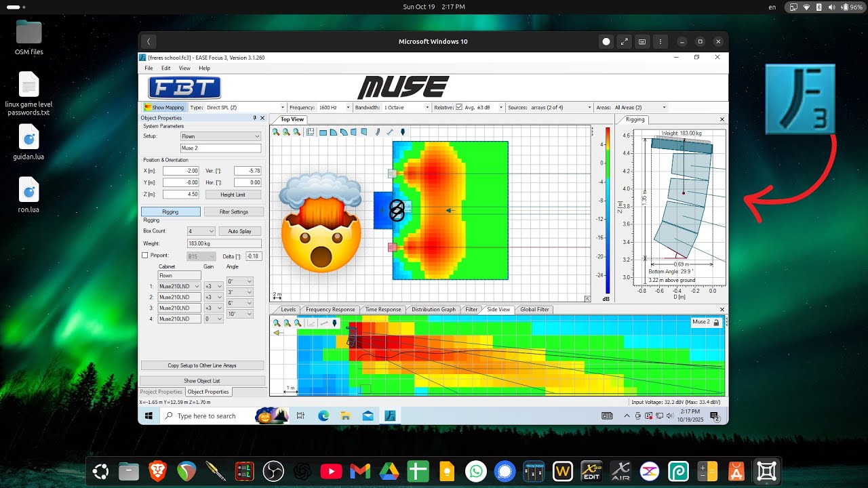The image size is (868, 488).
Task: Select the receiver pin tool in Side View
Action: [334, 323]
